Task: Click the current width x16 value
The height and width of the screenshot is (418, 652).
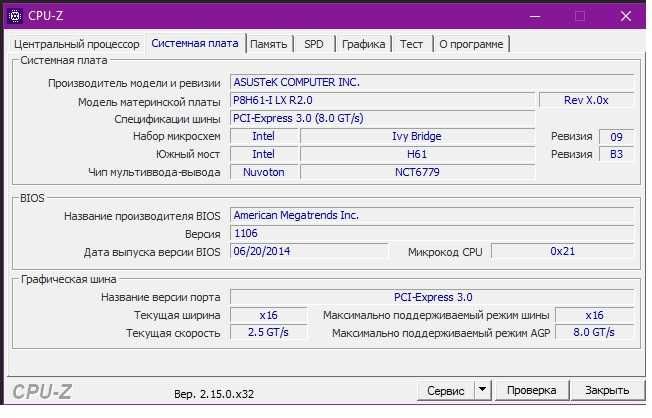Action: click(x=268, y=315)
